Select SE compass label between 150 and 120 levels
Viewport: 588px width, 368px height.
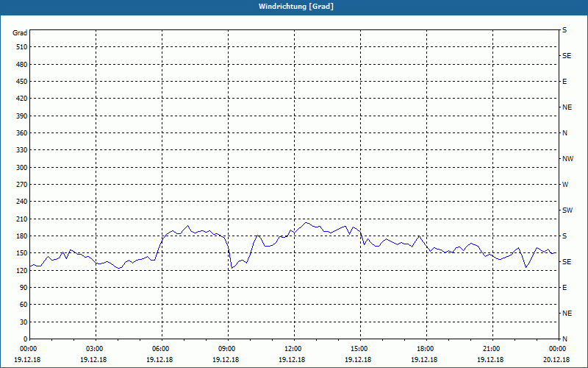(x=567, y=262)
